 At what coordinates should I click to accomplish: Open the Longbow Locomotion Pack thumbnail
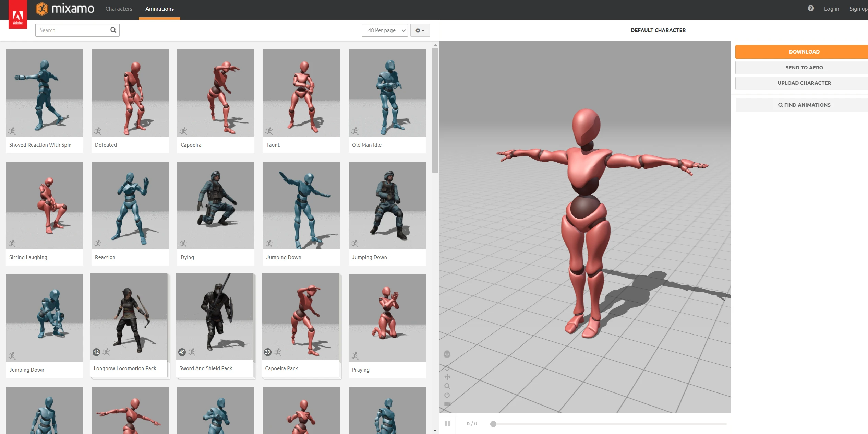tap(129, 316)
